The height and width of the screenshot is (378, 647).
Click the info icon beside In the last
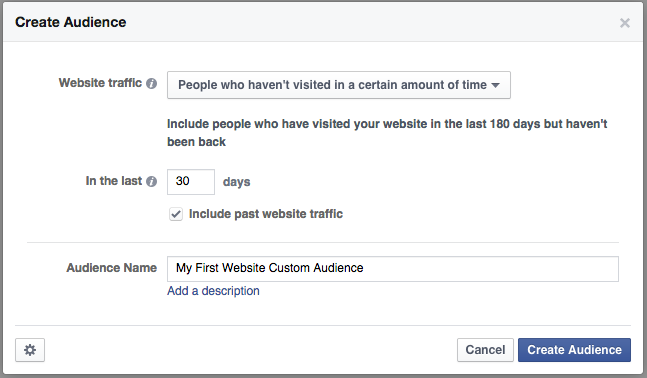point(151,181)
